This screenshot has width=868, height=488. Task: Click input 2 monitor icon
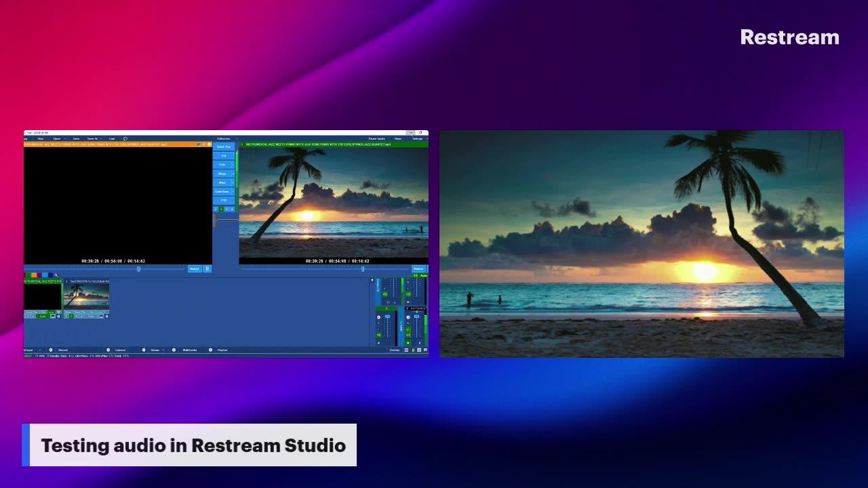tap(101, 317)
